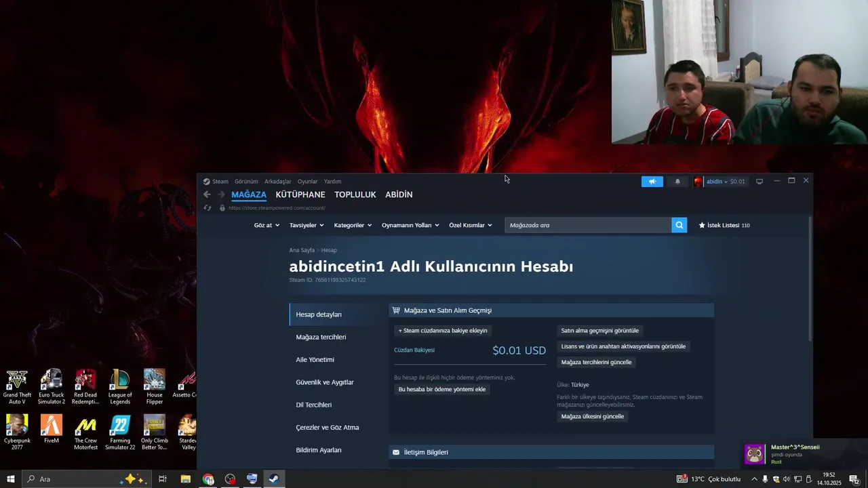This screenshot has height=488, width=868.
Task: Open Euro Truck Simulator 2 shortcut
Action: [x=52, y=387]
